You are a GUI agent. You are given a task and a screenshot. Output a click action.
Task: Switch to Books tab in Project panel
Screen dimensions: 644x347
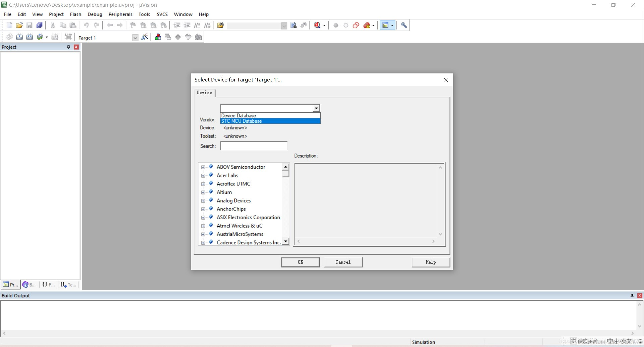pyautogui.click(x=30, y=285)
